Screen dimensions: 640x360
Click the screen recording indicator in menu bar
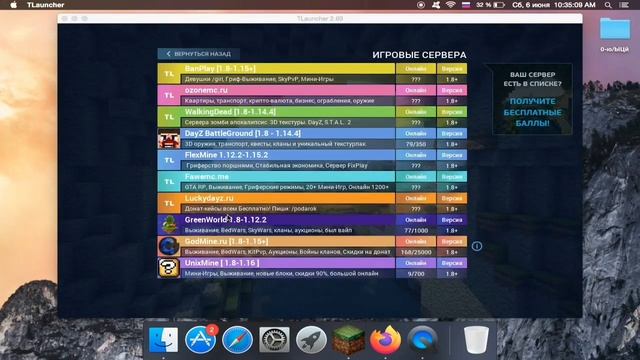point(421,5)
